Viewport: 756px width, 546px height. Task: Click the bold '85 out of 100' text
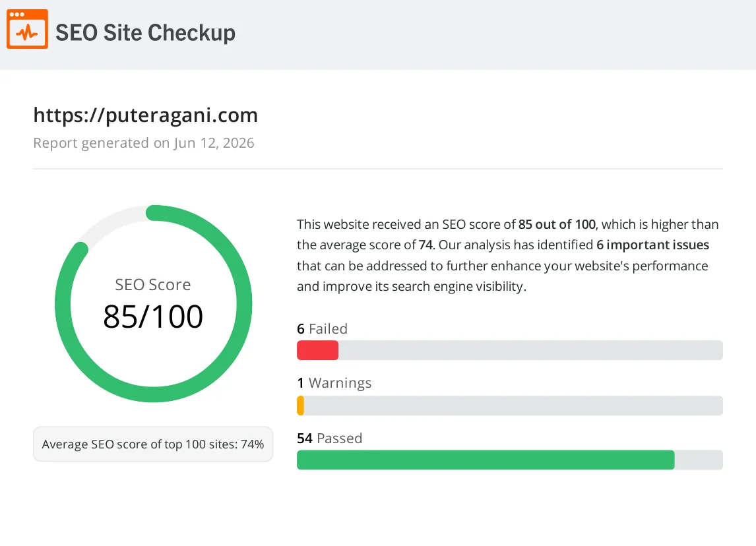click(557, 225)
